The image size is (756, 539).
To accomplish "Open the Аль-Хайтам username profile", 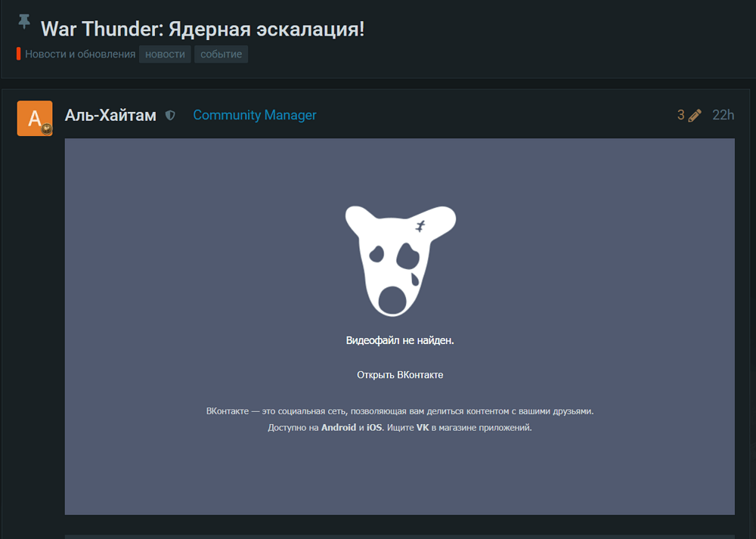I will [x=110, y=116].
